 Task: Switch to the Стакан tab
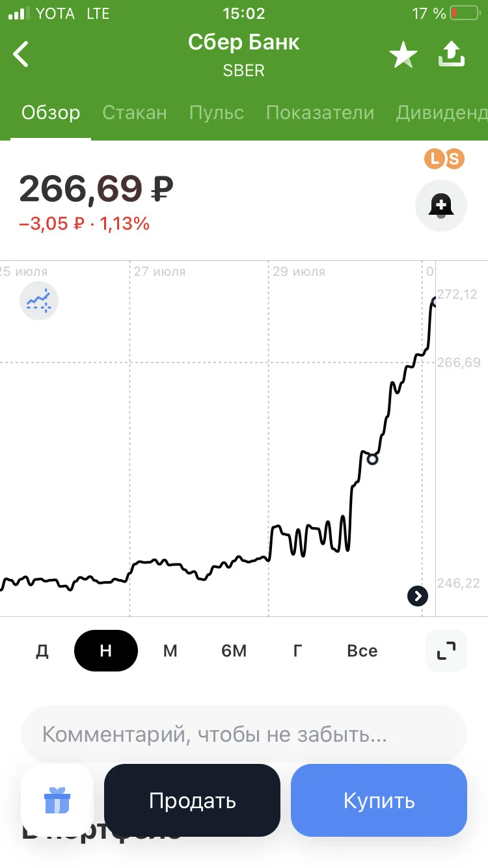[x=135, y=113]
